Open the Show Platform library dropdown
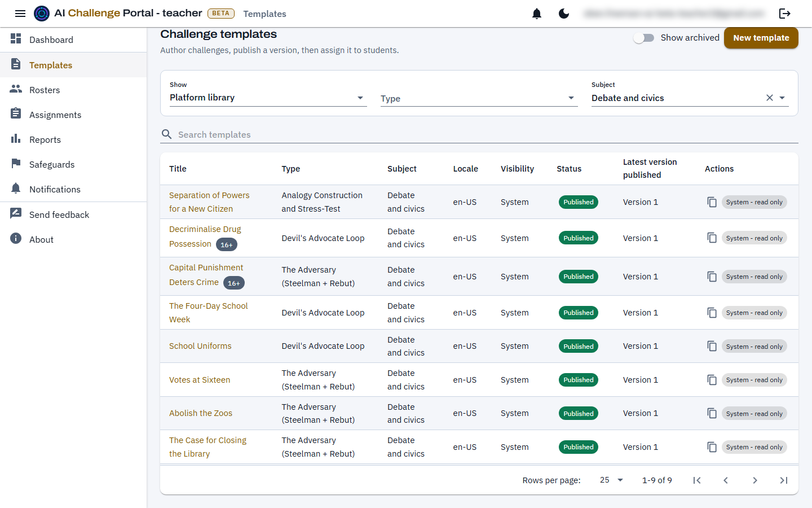Image resolution: width=812 pixels, height=508 pixels. [268, 98]
